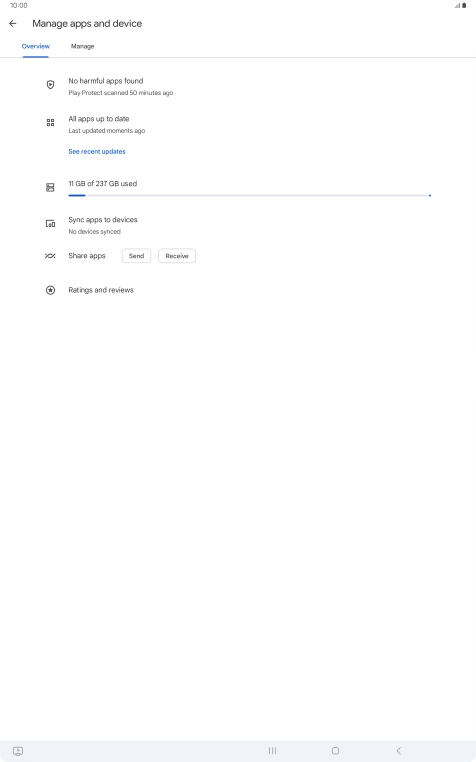This screenshot has width=476, height=762.
Task: Tap the Sync apps to devices icon
Action: pos(50,224)
